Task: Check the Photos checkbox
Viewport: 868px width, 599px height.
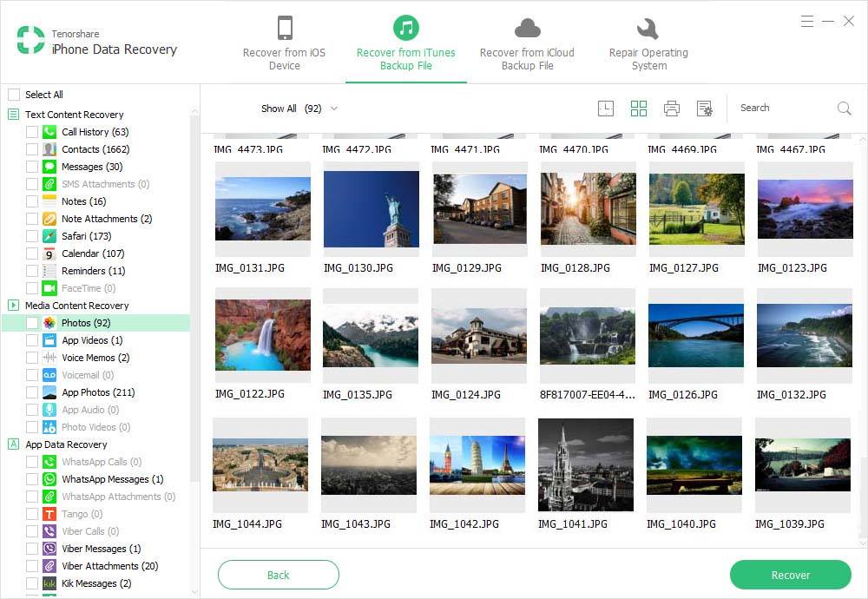Action: click(x=32, y=323)
